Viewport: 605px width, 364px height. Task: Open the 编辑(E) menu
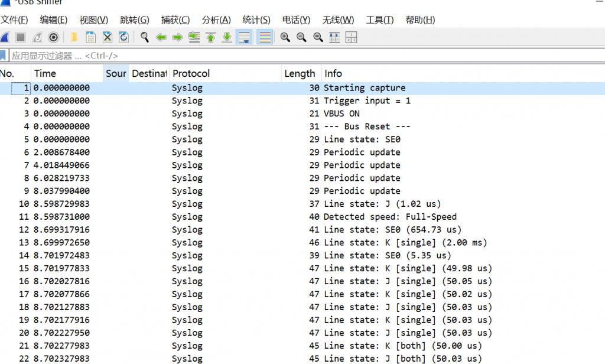54,20
